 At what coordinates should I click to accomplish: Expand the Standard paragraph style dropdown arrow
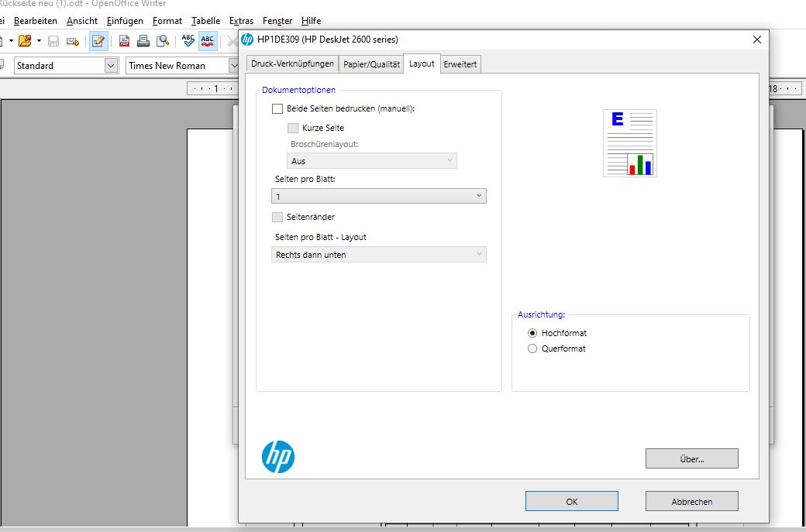click(x=111, y=66)
